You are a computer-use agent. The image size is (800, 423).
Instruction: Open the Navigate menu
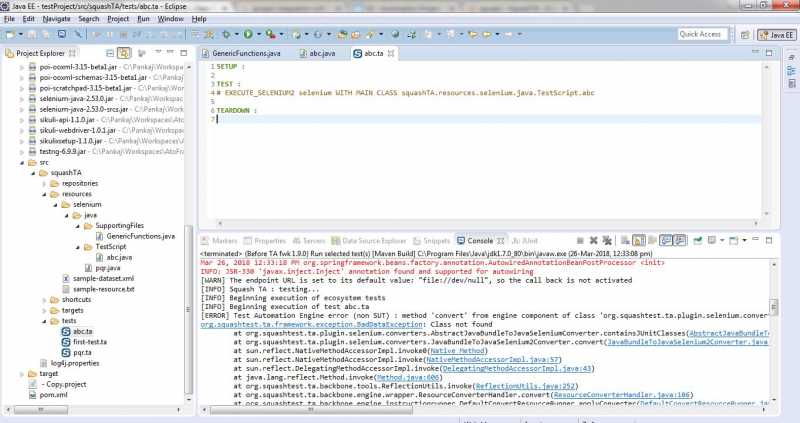click(57, 19)
